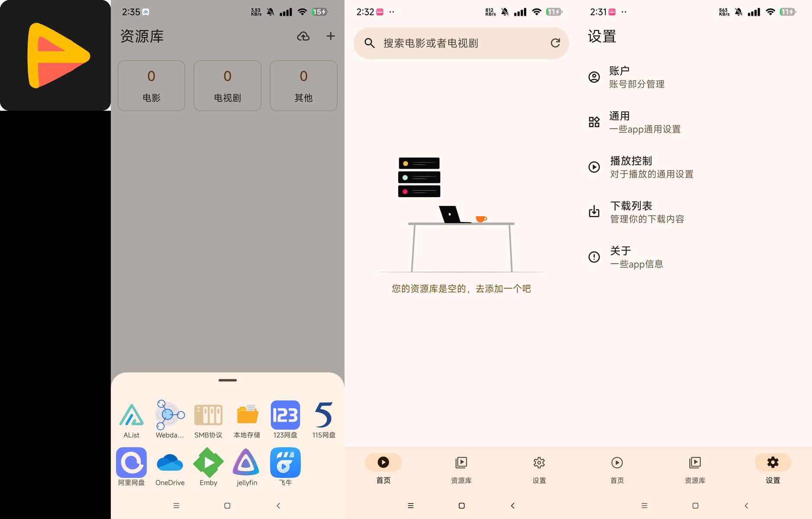This screenshot has height=519, width=812.
Task: Click the search field 搜索电影或者电视剧
Action: [461, 43]
